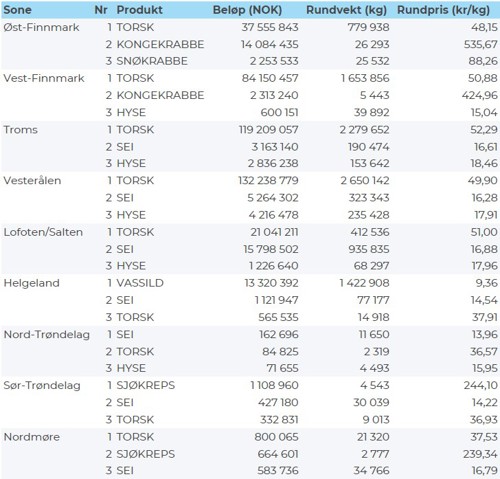The image size is (500, 479).
Task: Click the Nr column header
Action: pyautogui.click(x=101, y=10)
